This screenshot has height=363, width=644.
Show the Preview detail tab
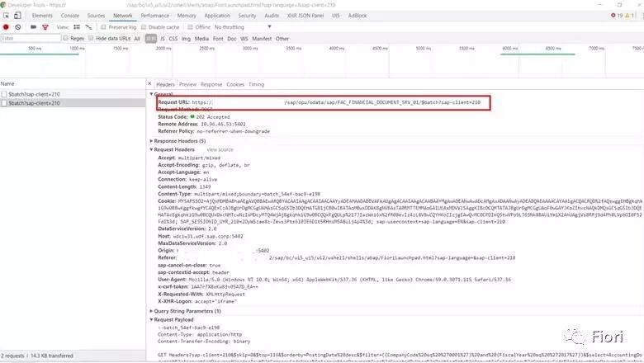187,84
